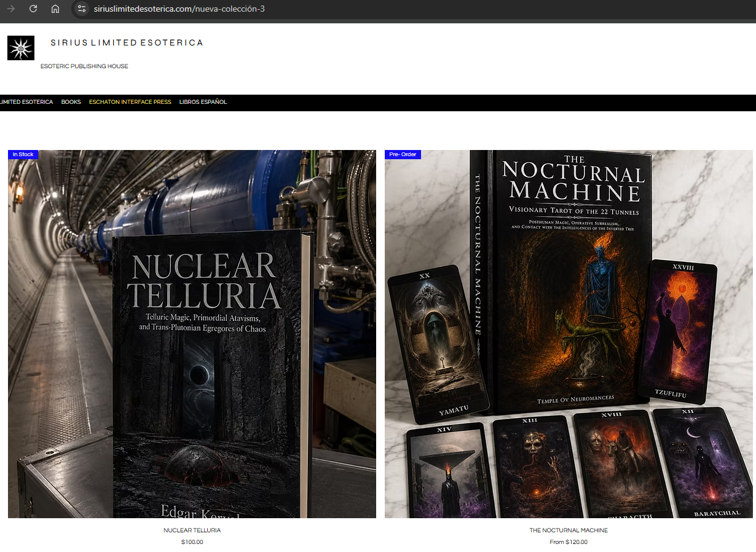This screenshot has height=552, width=756.
Task: Click the Sirius star logo icon
Action: tap(20, 48)
